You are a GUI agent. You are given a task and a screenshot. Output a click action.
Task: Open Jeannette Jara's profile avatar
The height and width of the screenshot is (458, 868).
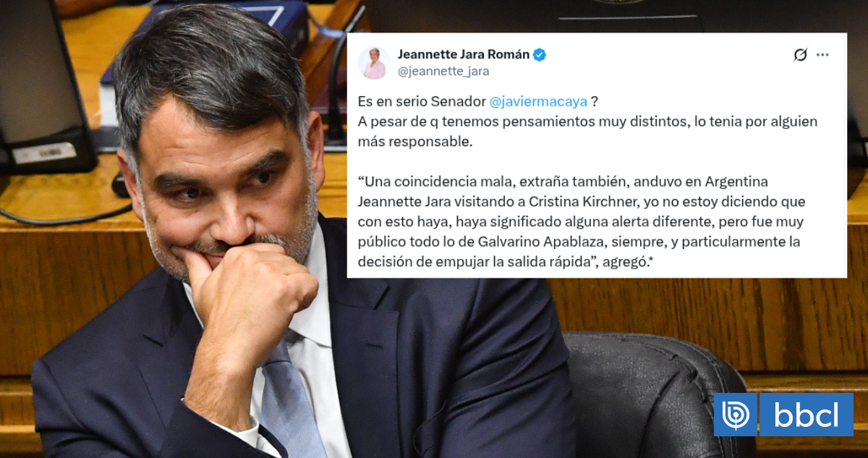[x=374, y=63]
